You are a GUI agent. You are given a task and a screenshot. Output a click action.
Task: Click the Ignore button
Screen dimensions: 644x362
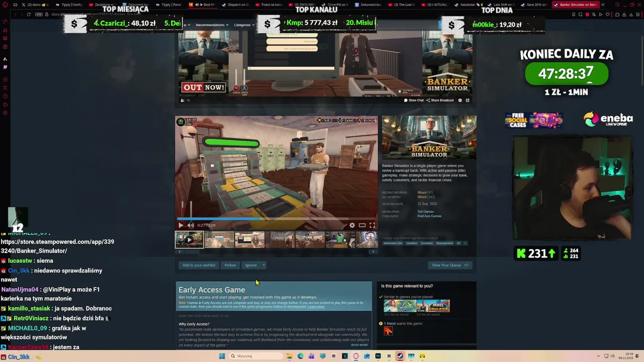coord(251,265)
